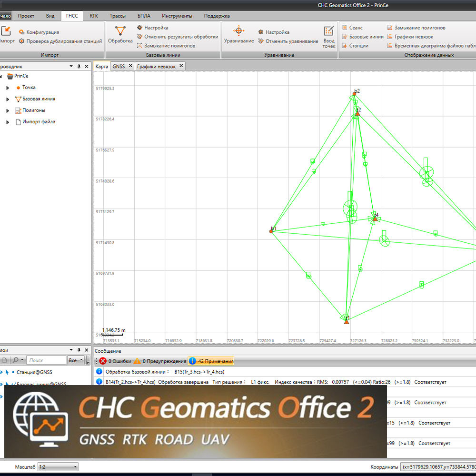Viewport: 476px width, 476px height.
Task: Open the Масштаб dropdown
Action: (58, 467)
